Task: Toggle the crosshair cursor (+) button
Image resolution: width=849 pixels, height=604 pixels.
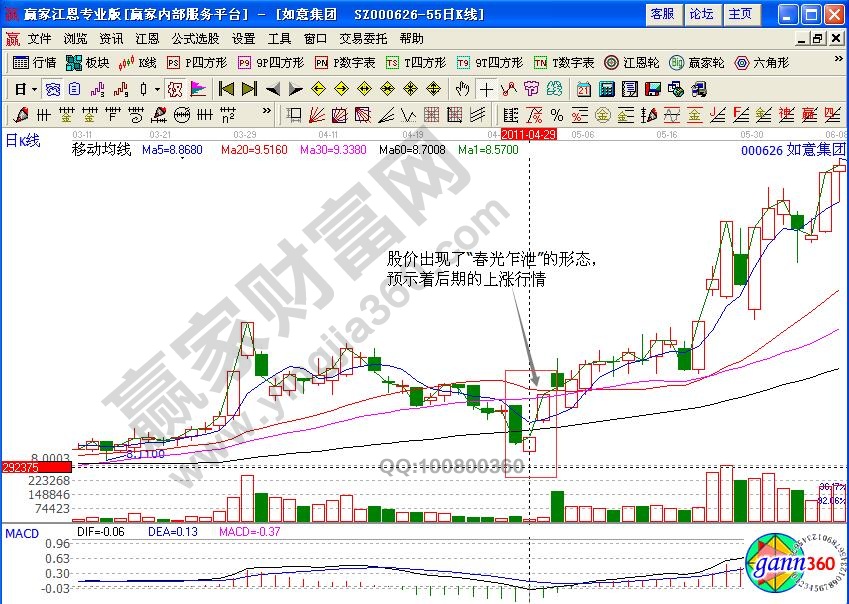Action: pyautogui.click(x=486, y=88)
